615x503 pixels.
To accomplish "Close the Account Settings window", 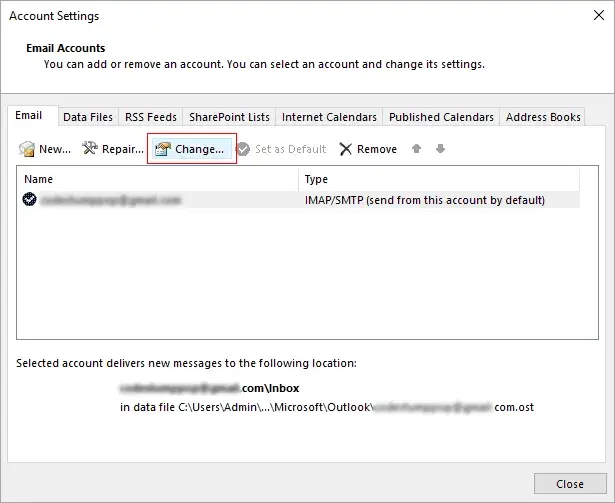I will [x=570, y=484].
